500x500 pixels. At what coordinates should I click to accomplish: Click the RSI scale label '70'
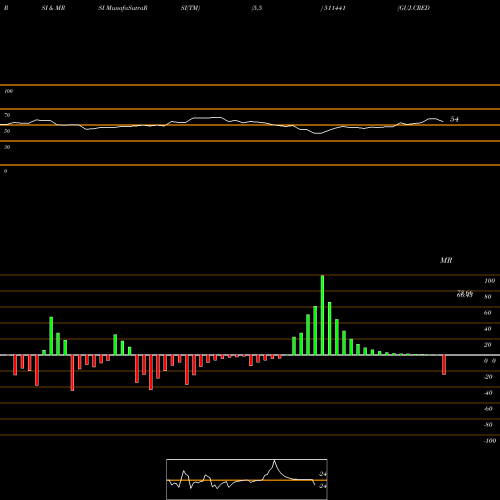coord(7,115)
